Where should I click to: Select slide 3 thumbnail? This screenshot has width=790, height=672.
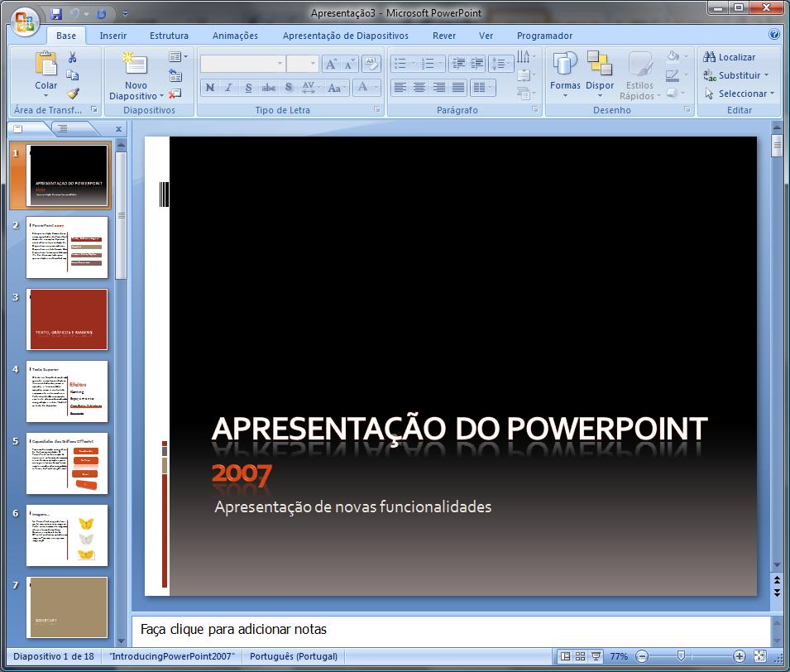coord(67,319)
